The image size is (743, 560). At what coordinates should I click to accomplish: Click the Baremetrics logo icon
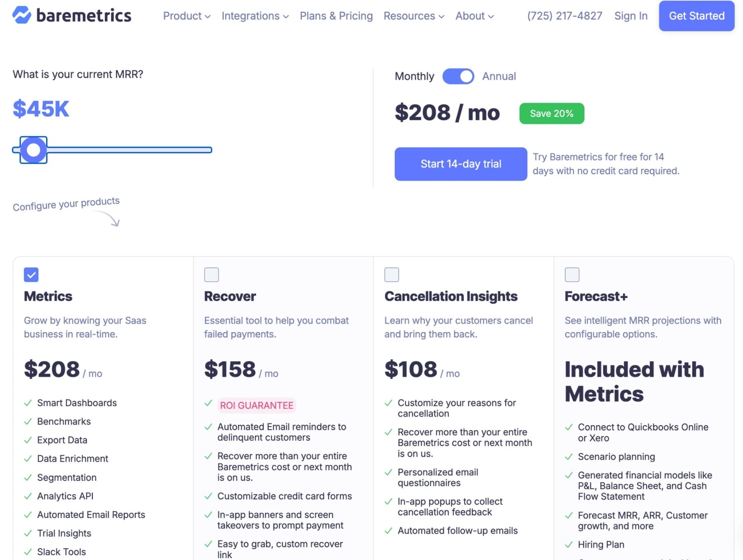tap(22, 15)
